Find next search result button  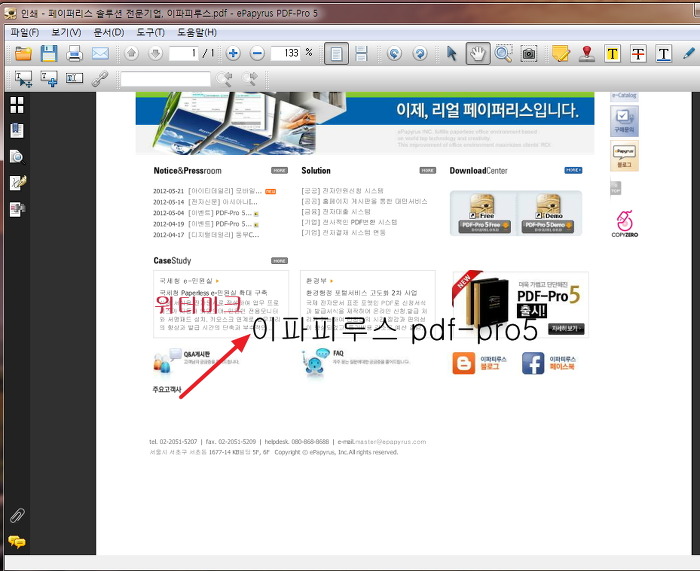250,79
